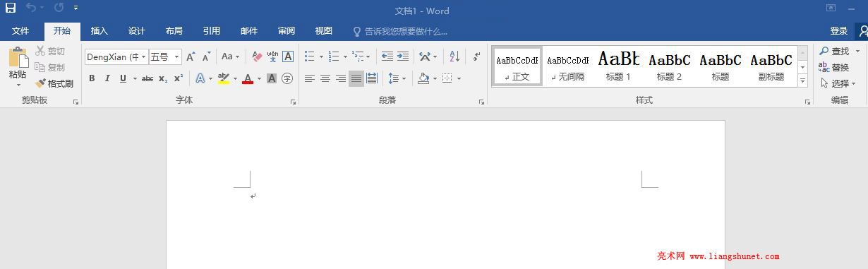This screenshot has height=269, width=868.
Task: Open the font color dropdown arrow
Action: (259, 78)
